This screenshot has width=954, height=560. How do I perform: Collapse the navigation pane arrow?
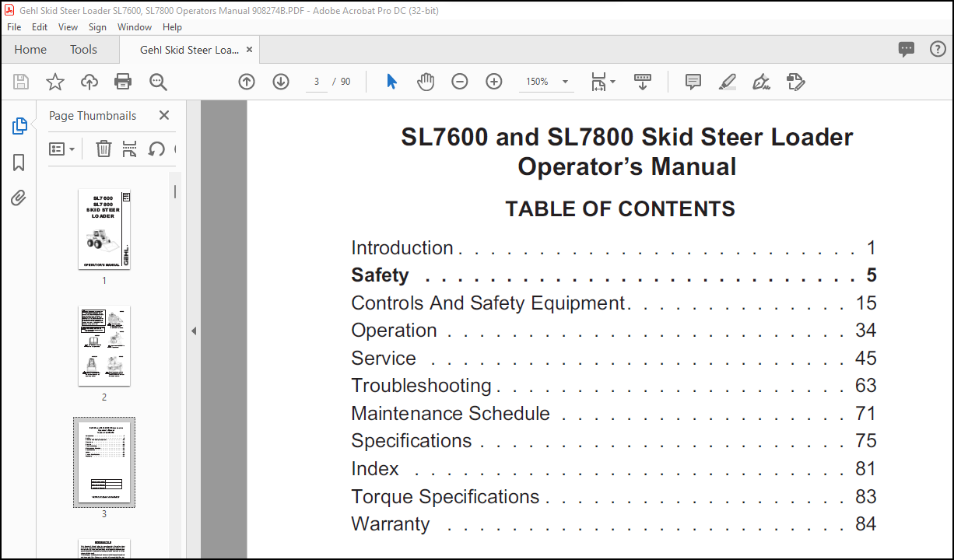[x=194, y=331]
